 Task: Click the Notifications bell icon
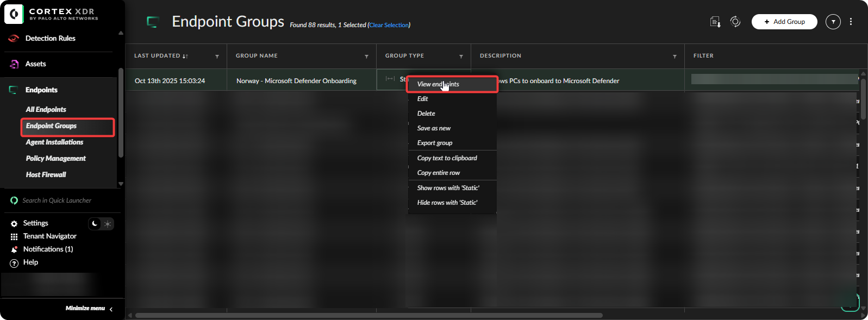click(x=14, y=250)
